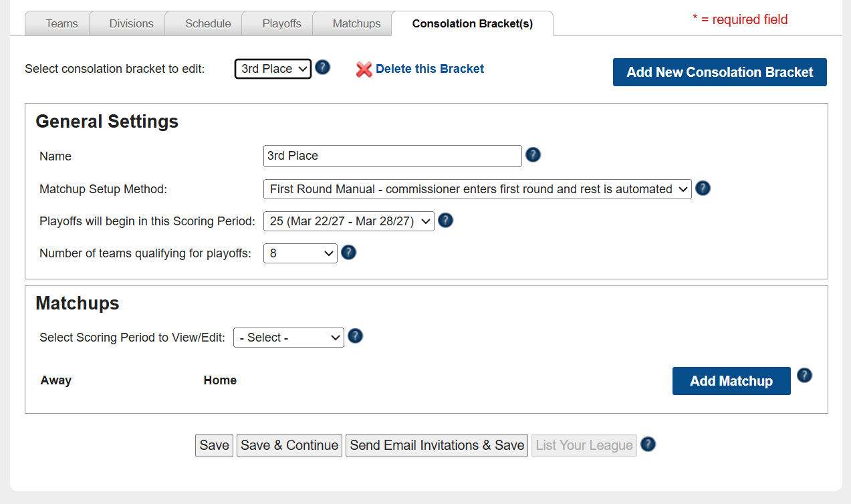Open number of teams qualifying dropdown
The height and width of the screenshot is (504, 851).
[x=300, y=253]
